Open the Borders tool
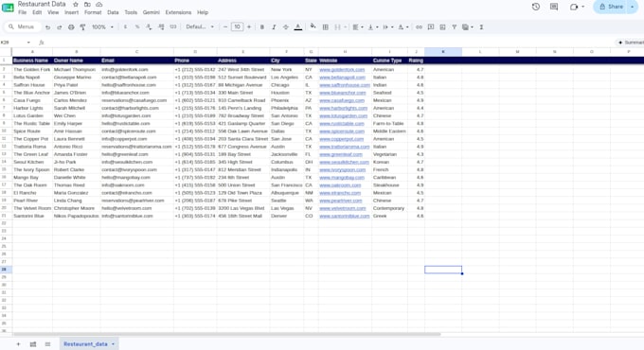This screenshot has height=350, width=644. 325,27
